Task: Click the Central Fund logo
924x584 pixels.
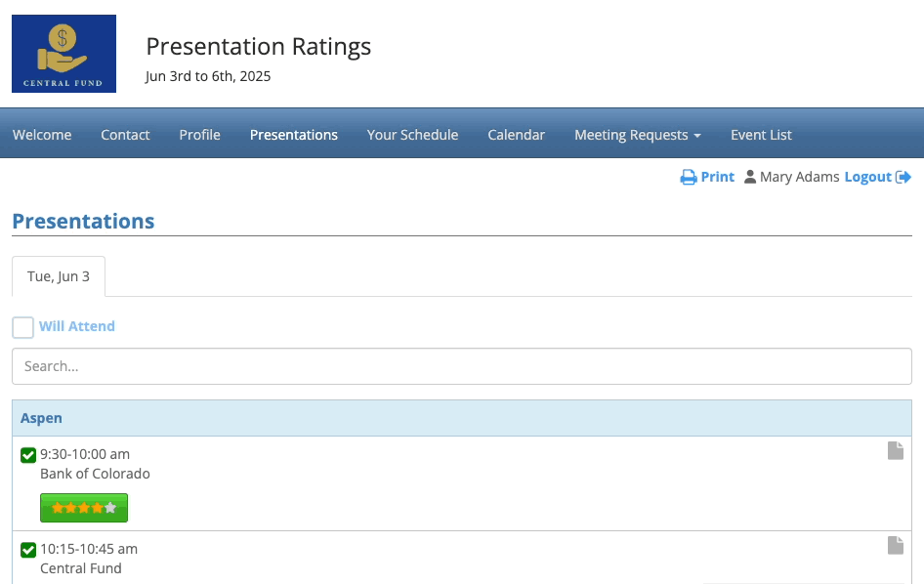Action: 63,54
